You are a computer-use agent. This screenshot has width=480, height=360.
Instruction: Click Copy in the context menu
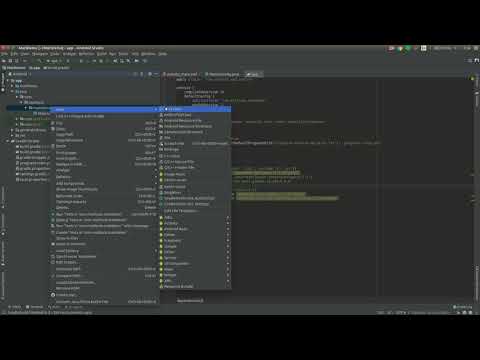coord(104,129)
